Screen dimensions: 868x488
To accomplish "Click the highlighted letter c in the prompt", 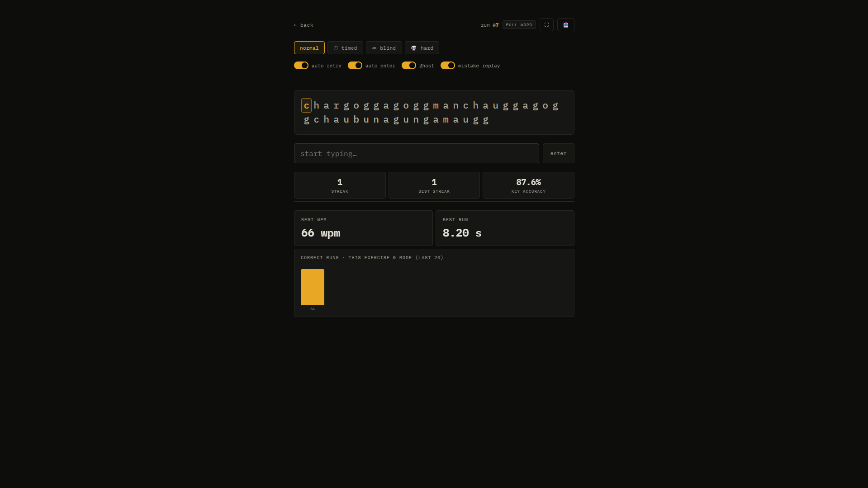I will click(x=306, y=105).
